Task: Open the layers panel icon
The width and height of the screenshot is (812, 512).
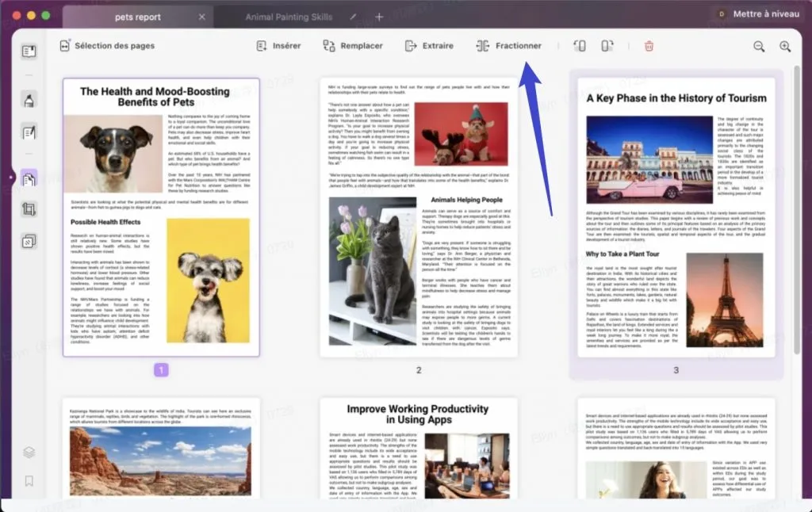Action: (29, 453)
